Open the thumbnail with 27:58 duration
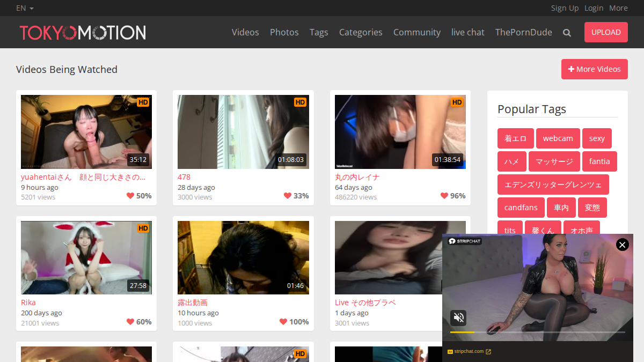This screenshot has height=362, width=644. coord(86,257)
